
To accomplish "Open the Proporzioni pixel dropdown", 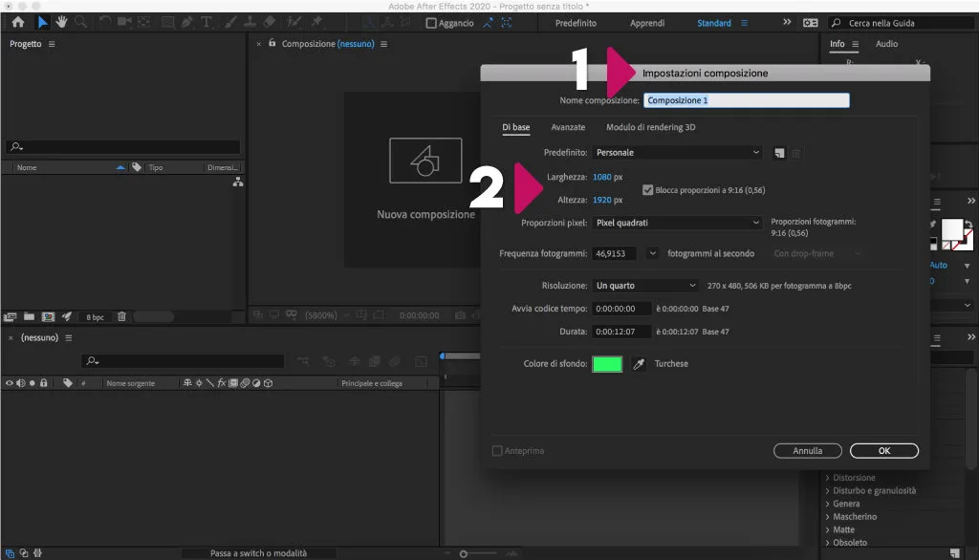I will 677,223.
